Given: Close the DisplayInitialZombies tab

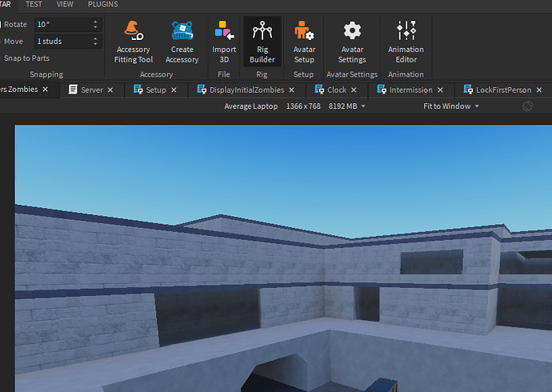Looking at the screenshot, I should 291,90.
